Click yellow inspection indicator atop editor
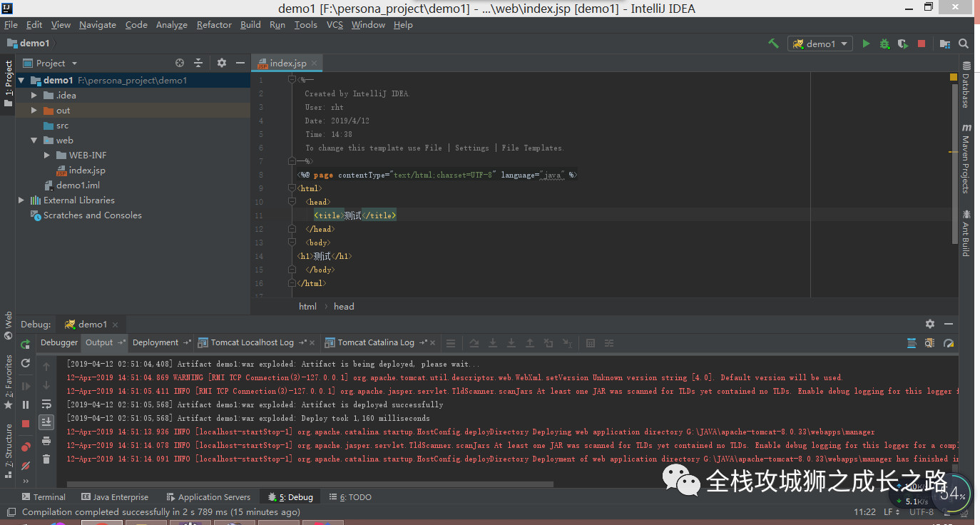This screenshot has height=525, width=980. tap(954, 76)
